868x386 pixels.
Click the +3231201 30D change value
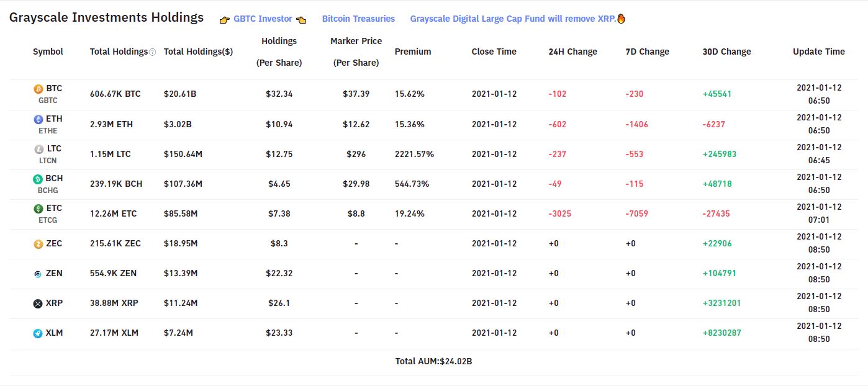click(721, 303)
